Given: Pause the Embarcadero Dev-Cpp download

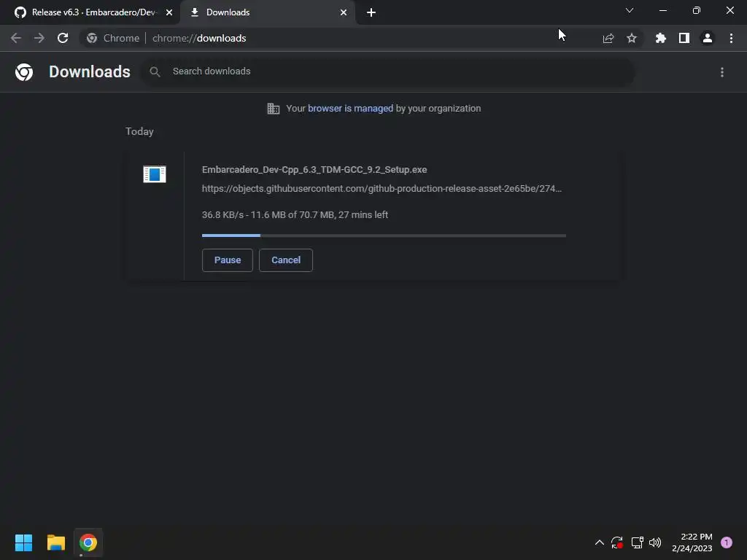Looking at the screenshot, I should click(x=228, y=260).
